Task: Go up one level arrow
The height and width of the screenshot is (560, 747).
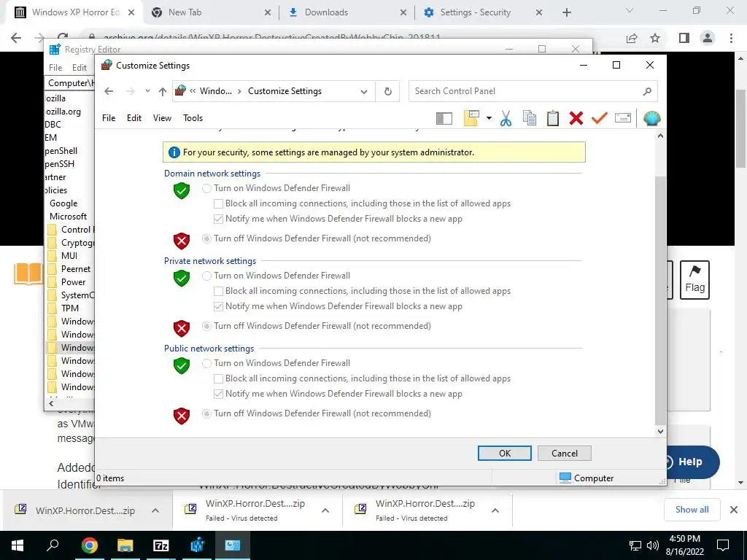Action: pos(163,91)
